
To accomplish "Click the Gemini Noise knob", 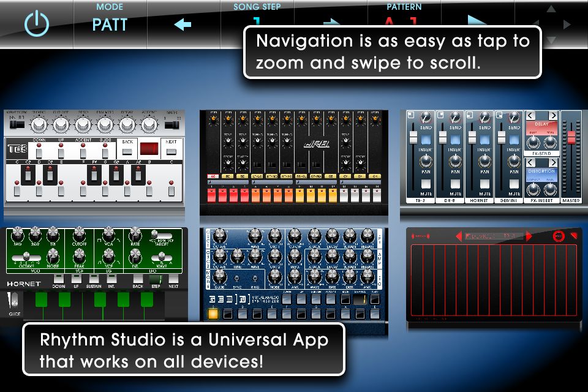I will click(275, 277).
